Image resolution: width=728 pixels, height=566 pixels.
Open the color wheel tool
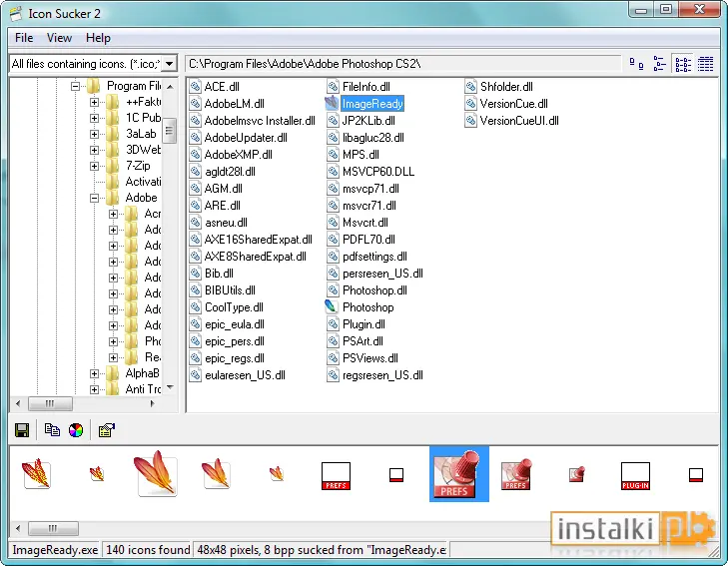tap(76, 430)
